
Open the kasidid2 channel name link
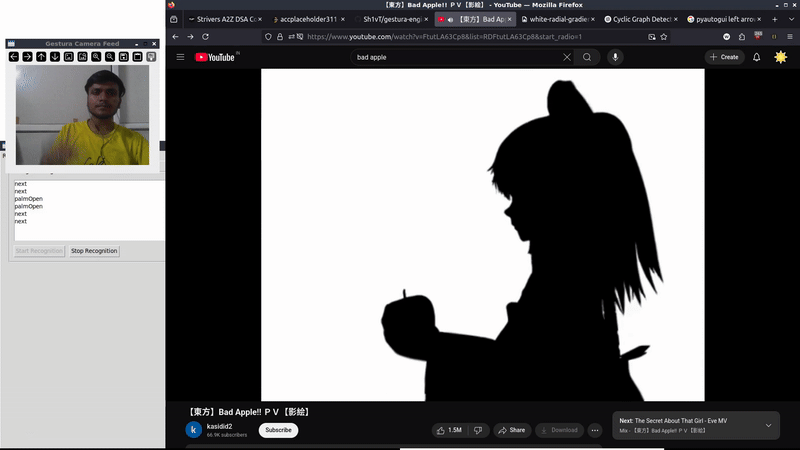219,426
